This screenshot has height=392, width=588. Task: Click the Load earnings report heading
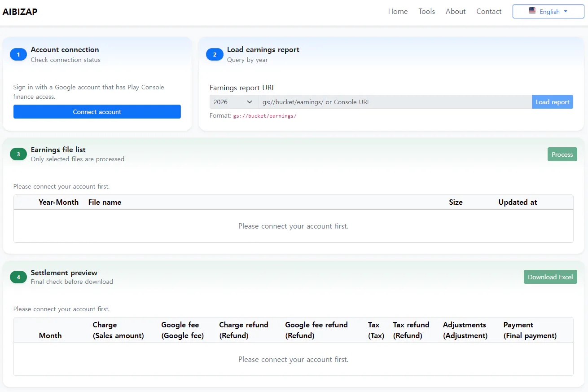(263, 49)
